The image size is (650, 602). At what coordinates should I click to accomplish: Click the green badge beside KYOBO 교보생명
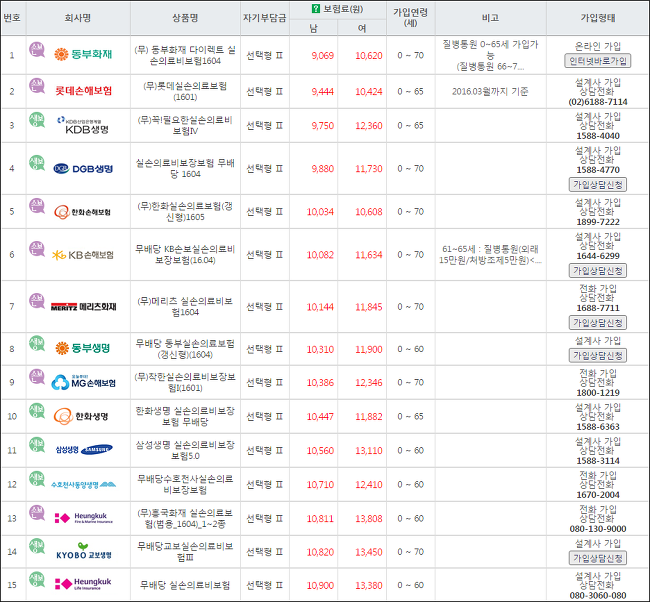click(x=37, y=546)
